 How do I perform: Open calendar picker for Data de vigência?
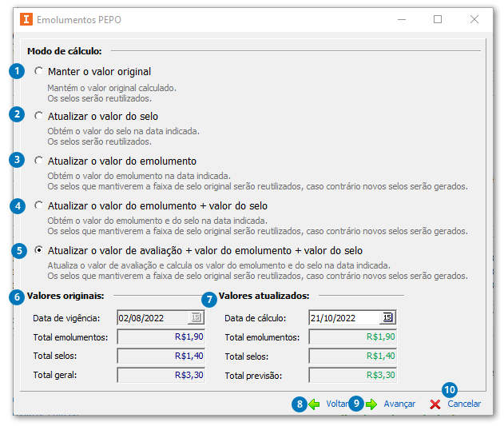tap(196, 317)
